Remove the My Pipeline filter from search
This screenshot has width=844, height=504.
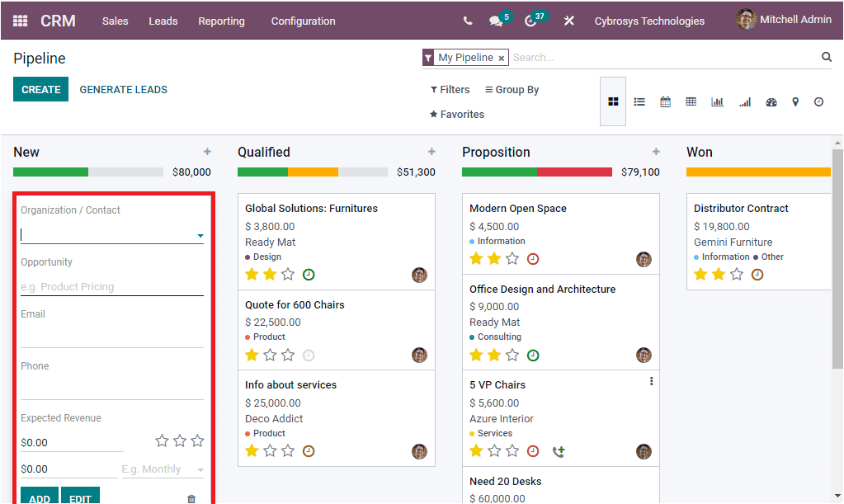(502, 58)
